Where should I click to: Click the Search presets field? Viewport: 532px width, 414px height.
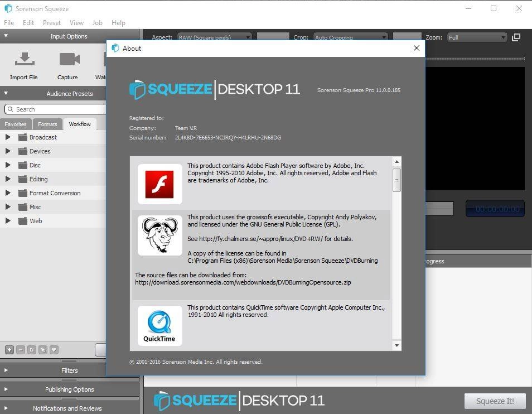pyautogui.click(x=55, y=109)
